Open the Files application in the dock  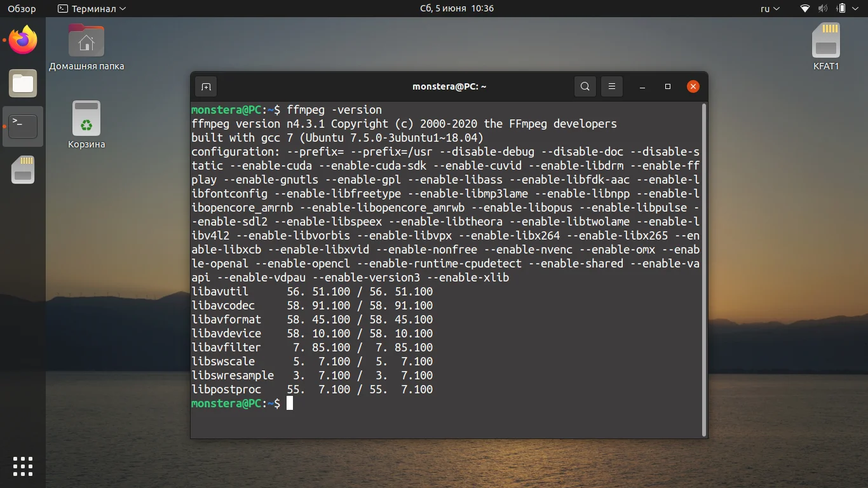pos(22,83)
